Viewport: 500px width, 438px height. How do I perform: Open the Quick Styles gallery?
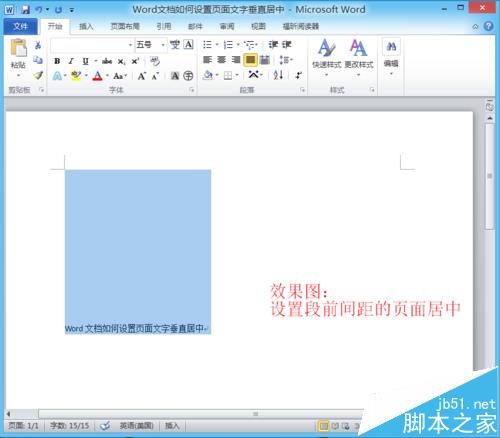click(327, 57)
